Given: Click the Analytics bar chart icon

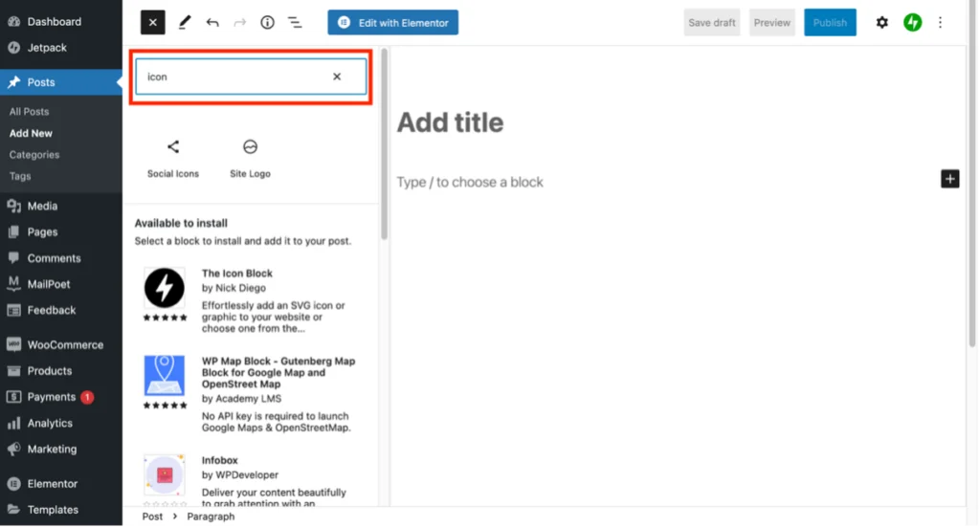Looking at the screenshot, I should (13, 424).
